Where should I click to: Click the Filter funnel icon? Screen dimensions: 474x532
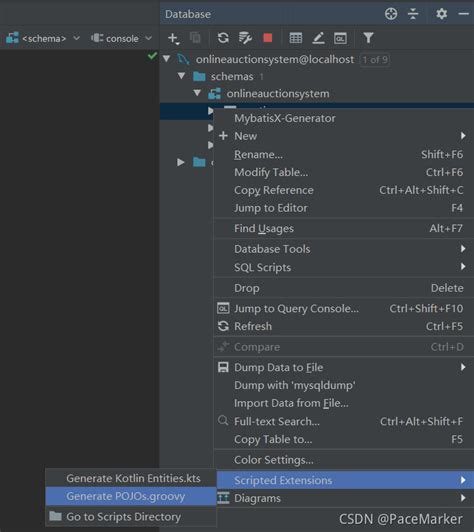tap(368, 38)
